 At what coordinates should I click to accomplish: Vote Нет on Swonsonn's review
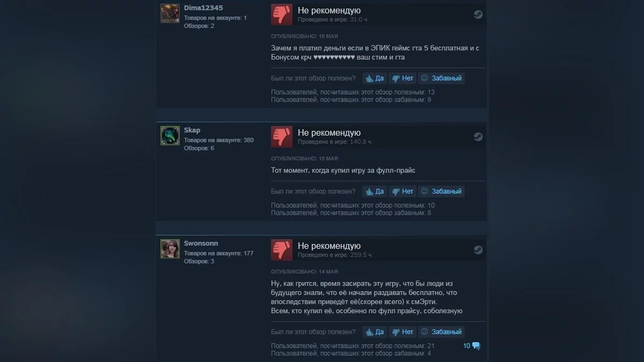click(x=402, y=332)
